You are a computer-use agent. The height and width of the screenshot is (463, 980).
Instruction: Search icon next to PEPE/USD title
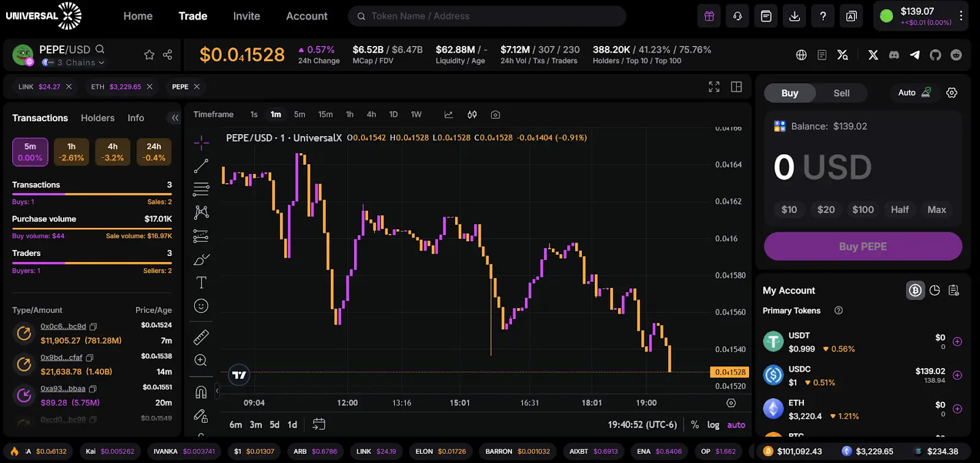click(100, 49)
